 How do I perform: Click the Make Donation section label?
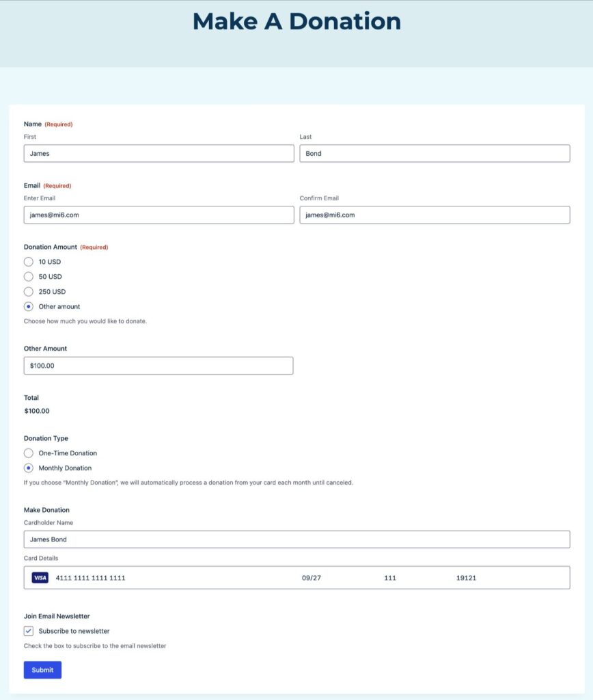coord(46,510)
